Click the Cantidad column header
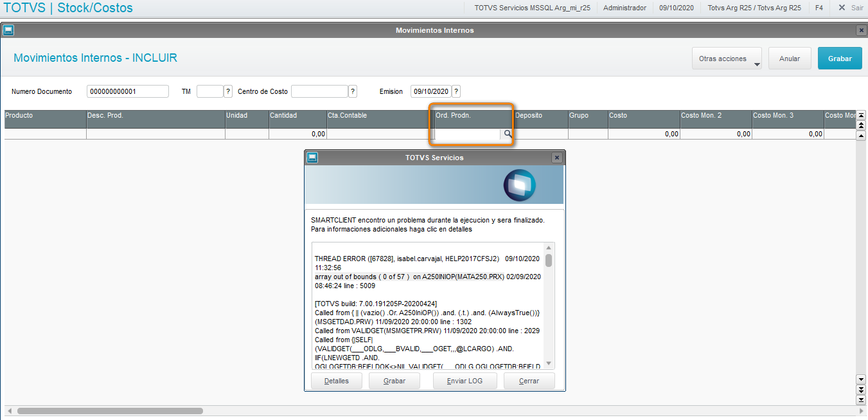 297,119
